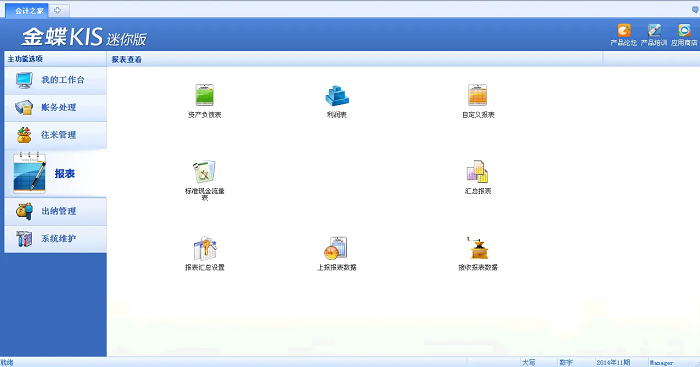
Task: Open a new tab with plus button
Action: click(x=58, y=10)
